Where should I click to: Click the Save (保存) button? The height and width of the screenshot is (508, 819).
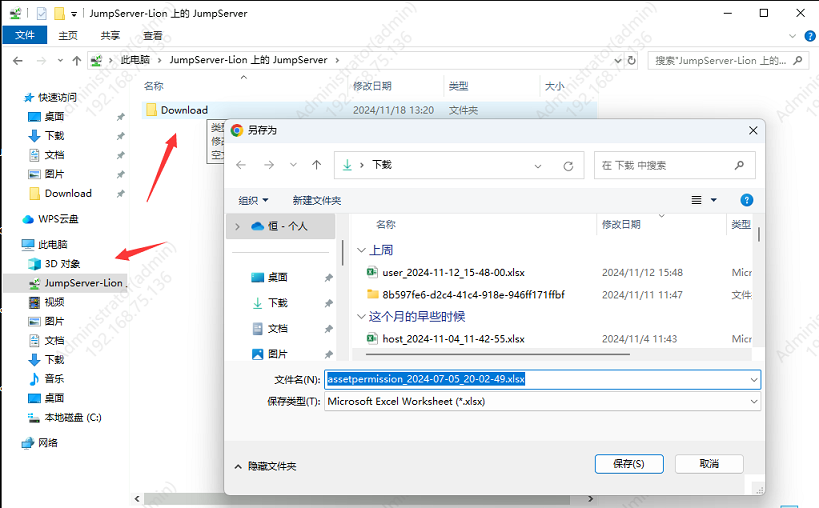pos(629,464)
